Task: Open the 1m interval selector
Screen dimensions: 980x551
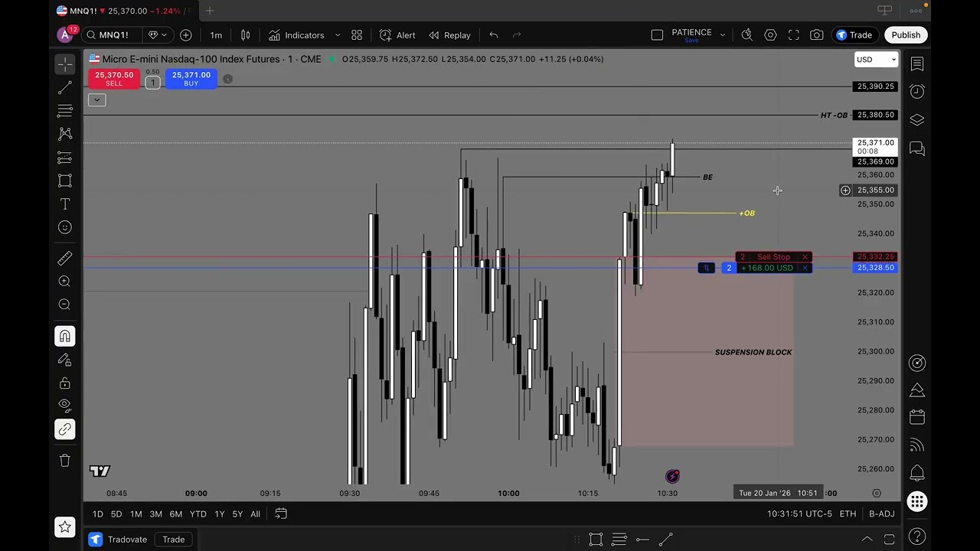Action: 216,35
